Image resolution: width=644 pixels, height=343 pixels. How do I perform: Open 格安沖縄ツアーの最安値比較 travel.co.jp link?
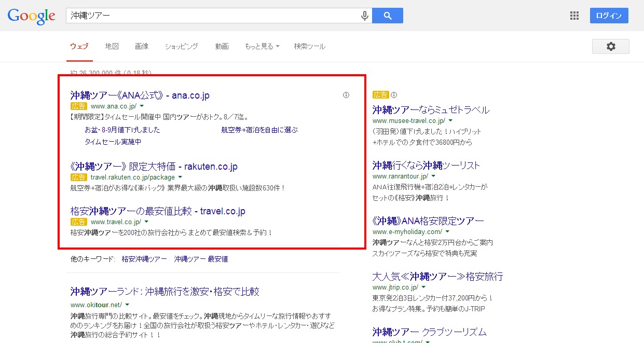click(x=158, y=211)
